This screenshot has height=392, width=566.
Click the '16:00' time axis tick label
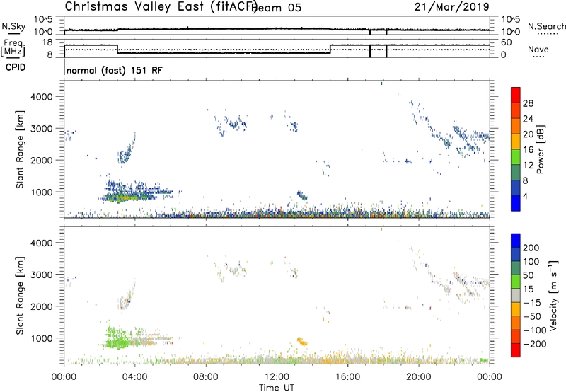click(x=347, y=377)
